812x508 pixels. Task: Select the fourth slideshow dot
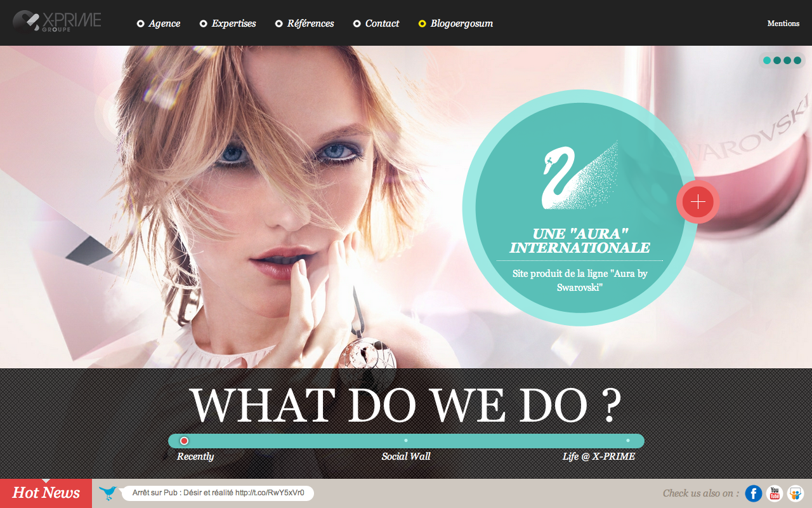point(797,60)
